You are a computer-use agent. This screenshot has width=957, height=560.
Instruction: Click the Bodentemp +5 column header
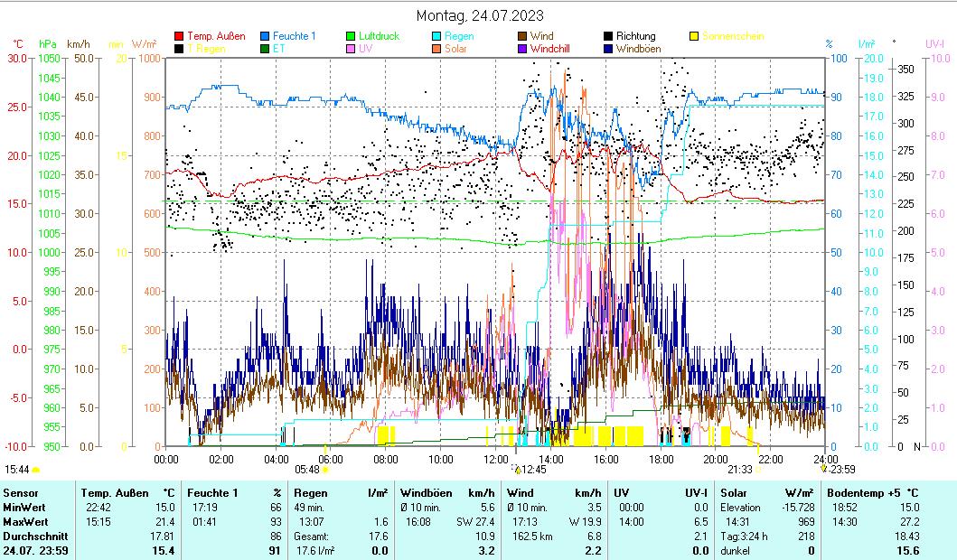pyautogui.click(x=862, y=493)
